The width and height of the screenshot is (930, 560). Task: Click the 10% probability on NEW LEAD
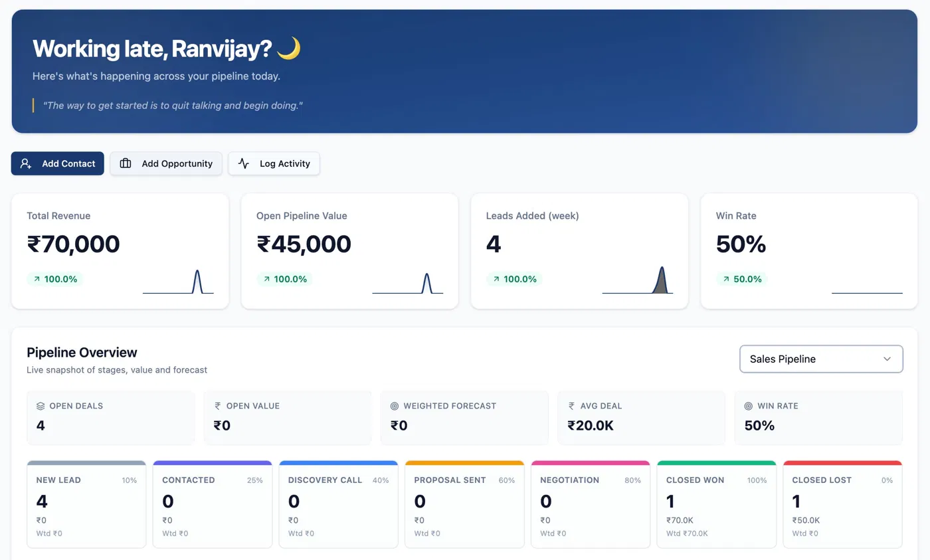point(130,480)
